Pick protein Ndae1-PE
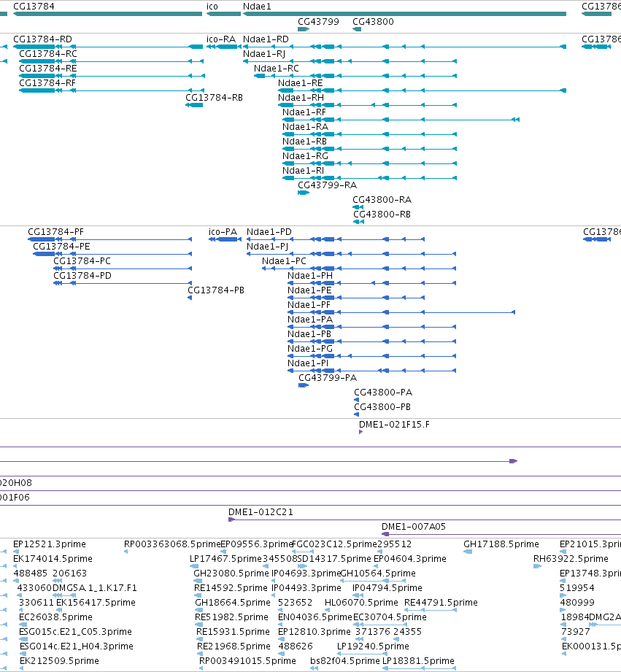This screenshot has height=672, width=621. coord(309,290)
